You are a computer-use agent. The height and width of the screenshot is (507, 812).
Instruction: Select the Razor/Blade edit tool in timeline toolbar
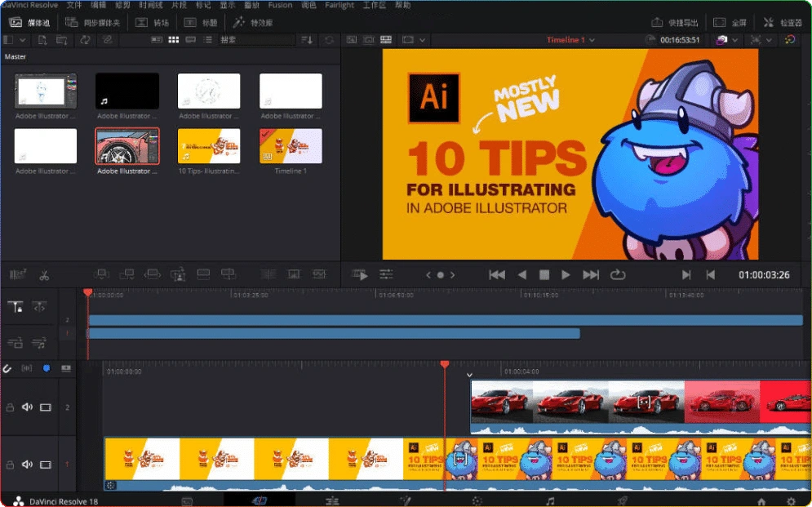pyautogui.click(x=43, y=274)
